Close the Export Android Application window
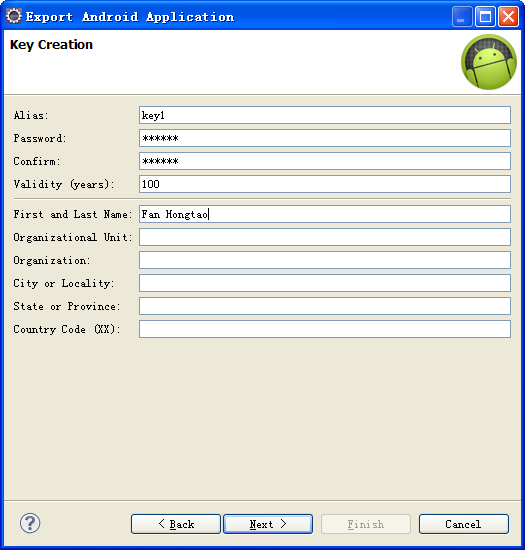 508,16
